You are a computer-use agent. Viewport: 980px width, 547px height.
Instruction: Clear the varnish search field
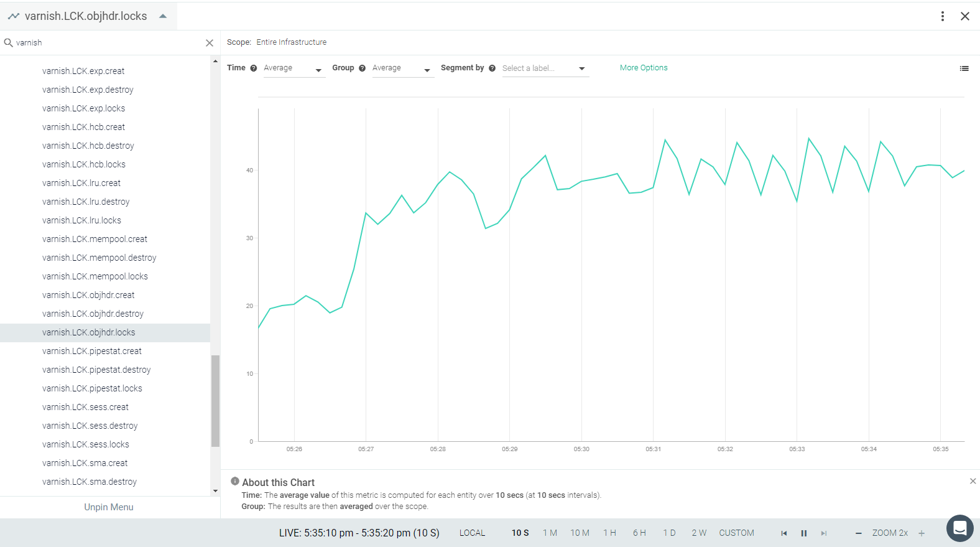(210, 43)
